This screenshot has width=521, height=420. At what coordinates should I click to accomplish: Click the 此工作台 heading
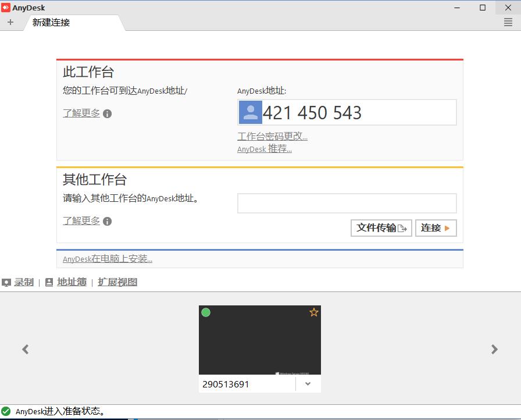(x=88, y=72)
